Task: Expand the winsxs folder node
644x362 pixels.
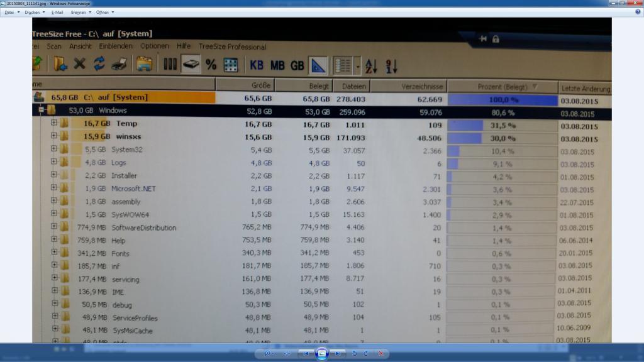Action: (x=54, y=136)
